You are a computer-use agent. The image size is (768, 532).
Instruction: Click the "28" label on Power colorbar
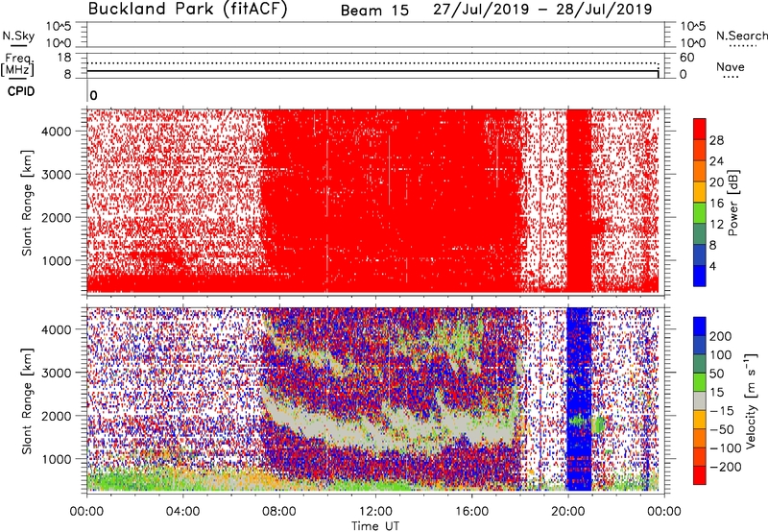tap(716, 140)
